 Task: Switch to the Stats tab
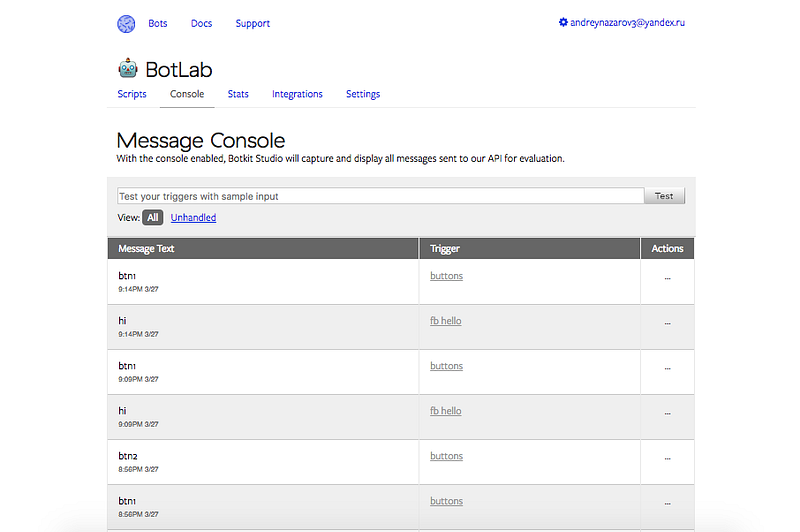pyautogui.click(x=238, y=94)
